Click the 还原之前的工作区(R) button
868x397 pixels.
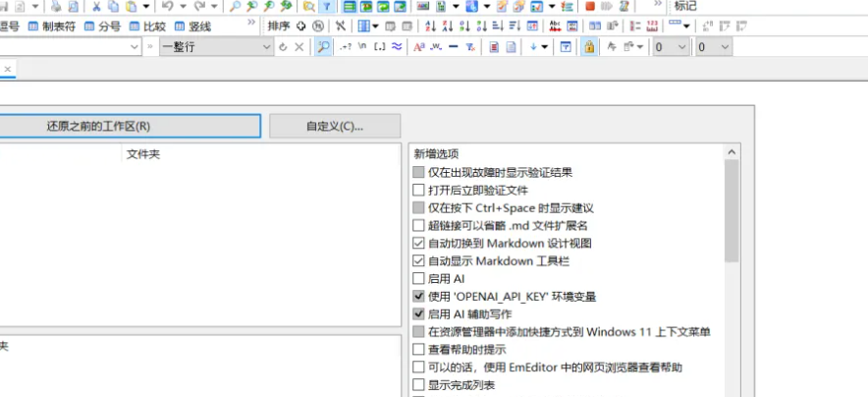pos(98,126)
